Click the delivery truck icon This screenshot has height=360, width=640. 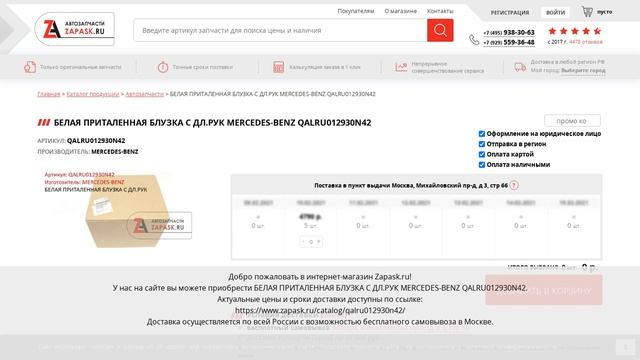520,67
